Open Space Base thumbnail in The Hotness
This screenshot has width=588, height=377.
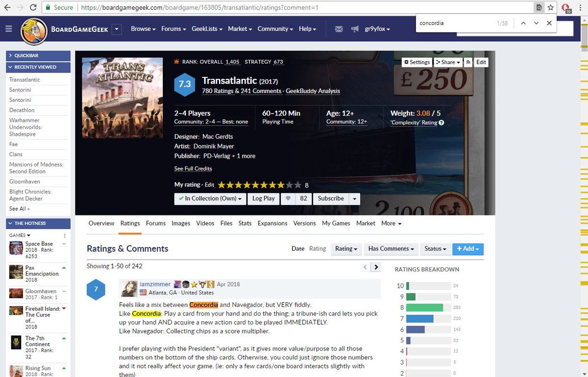16,248
